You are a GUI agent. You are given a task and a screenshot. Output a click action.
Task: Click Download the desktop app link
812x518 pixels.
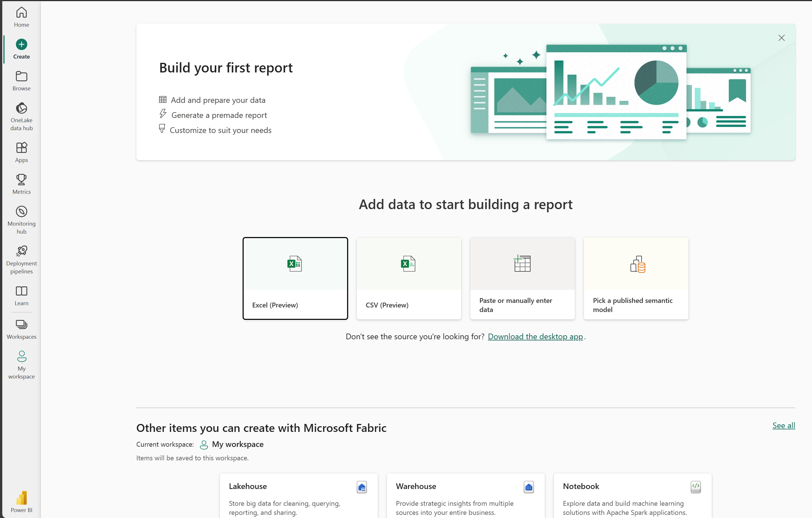tap(536, 336)
